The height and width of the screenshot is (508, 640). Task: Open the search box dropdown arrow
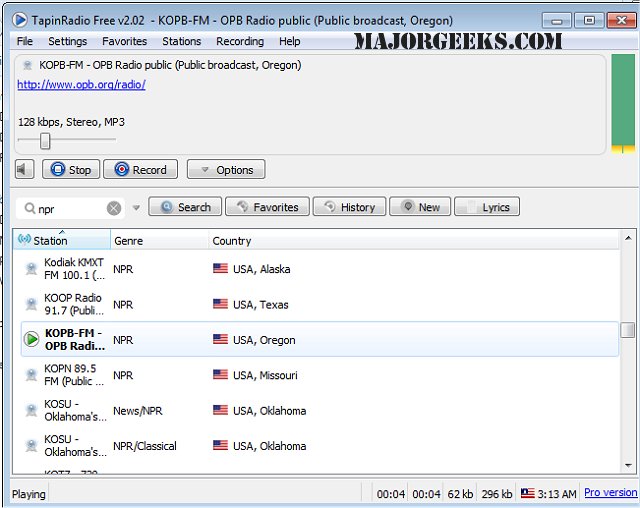tap(136, 208)
